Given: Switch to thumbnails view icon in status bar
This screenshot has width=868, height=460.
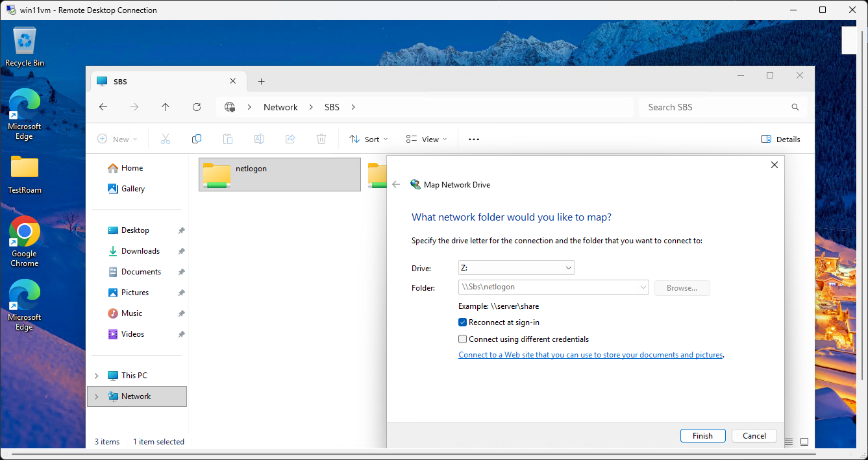Looking at the screenshot, I should click(804, 442).
